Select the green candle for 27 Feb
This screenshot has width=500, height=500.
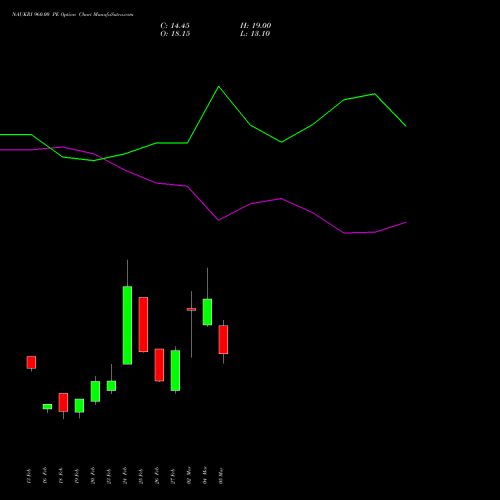click(x=175, y=370)
